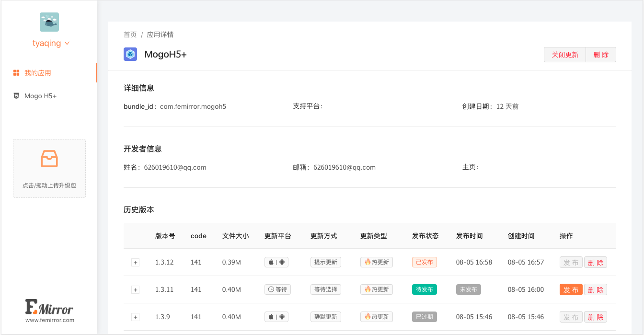Click Apple/Android platform tag in row 1.3.9
Screen dimensions: 644x335
point(276,317)
